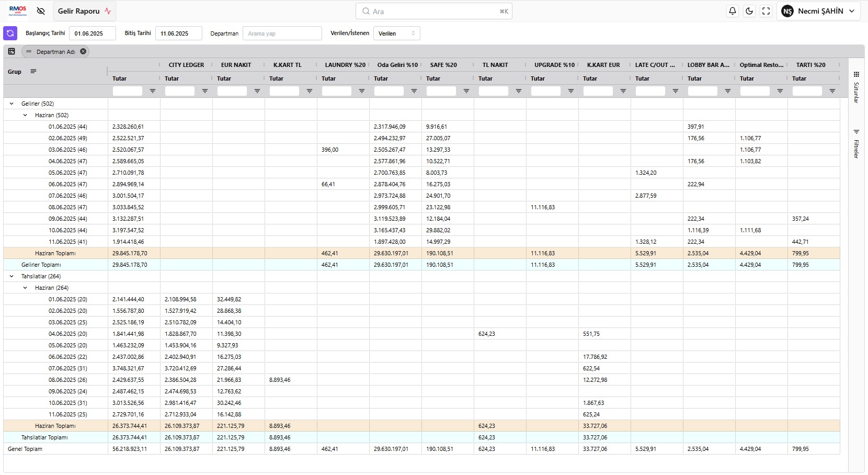The image size is (868, 475).
Task: Collapse Haziran (264) under Tahsilatlar
Action: tap(25, 288)
